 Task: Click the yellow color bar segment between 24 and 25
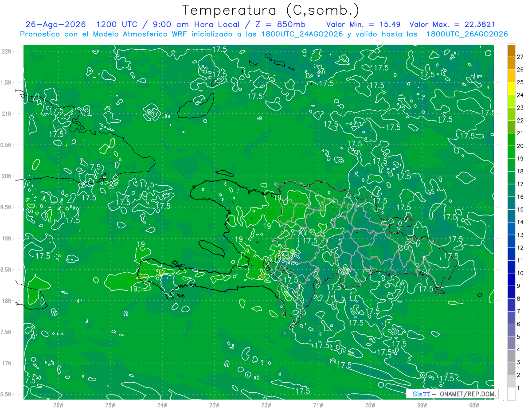click(511, 89)
